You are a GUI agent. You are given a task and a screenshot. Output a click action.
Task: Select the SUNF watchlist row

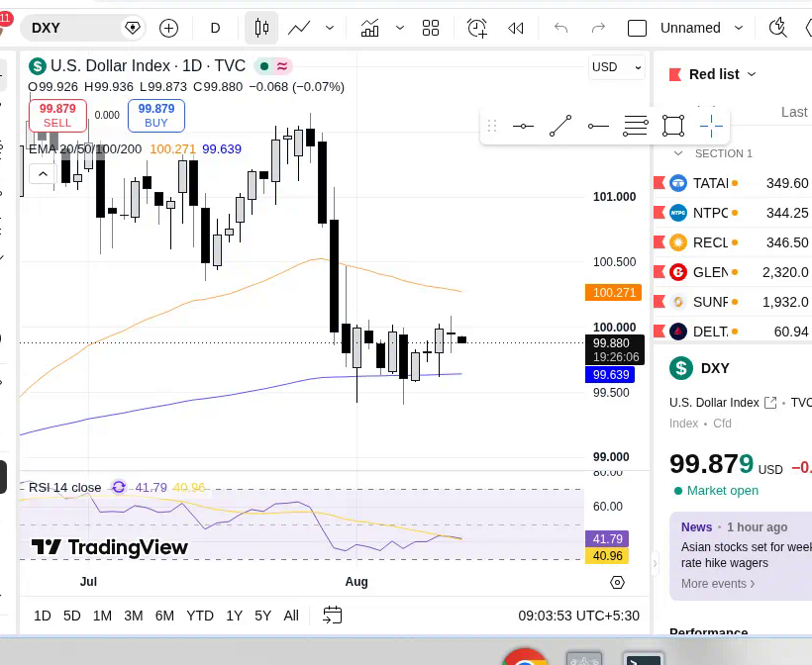click(x=733, y=302)
